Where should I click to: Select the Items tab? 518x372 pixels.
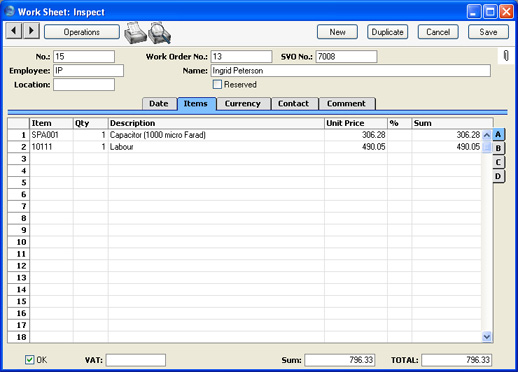point(196,104)
